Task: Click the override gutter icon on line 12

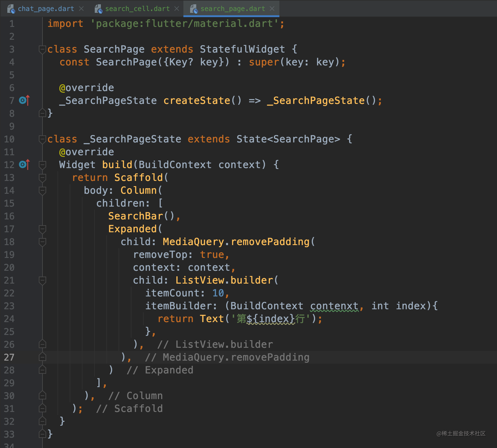Action: pyautogui.click(x=24, y=164)
